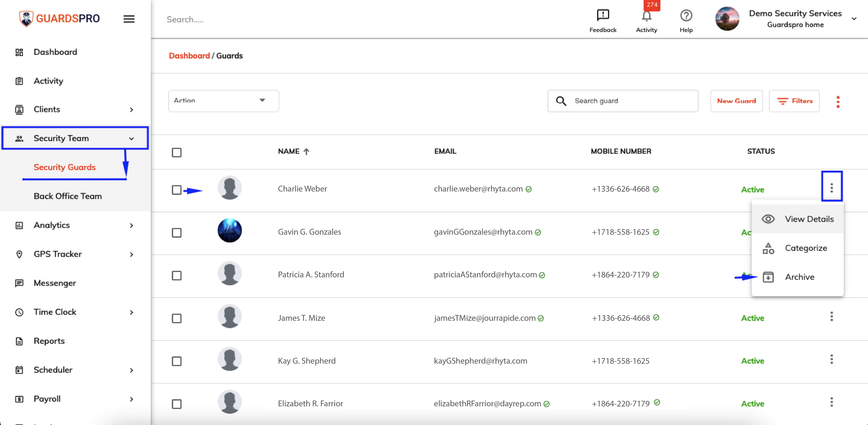Check the James T. Mize row checkbox
The image size is (868, 425).
(x=177, y=318)
